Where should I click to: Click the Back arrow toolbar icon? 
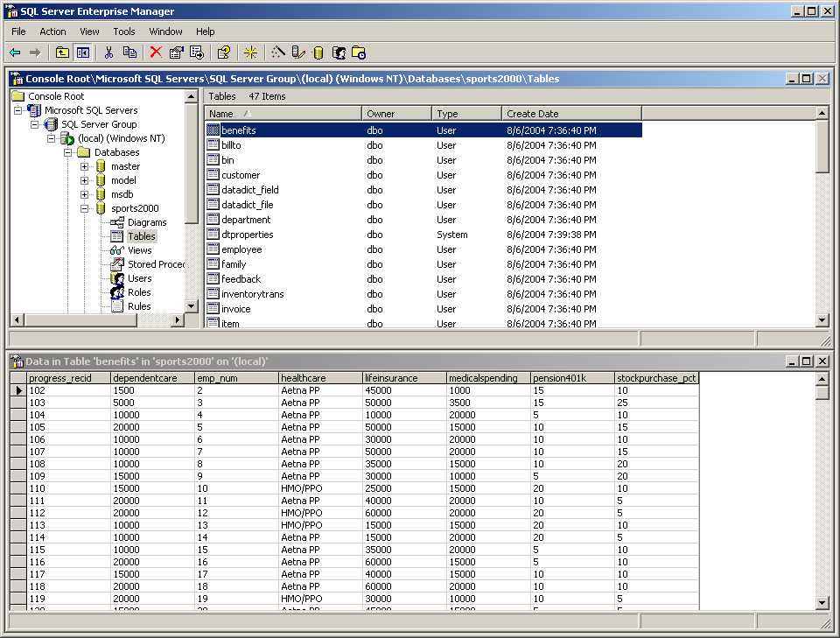coord(15,53)
